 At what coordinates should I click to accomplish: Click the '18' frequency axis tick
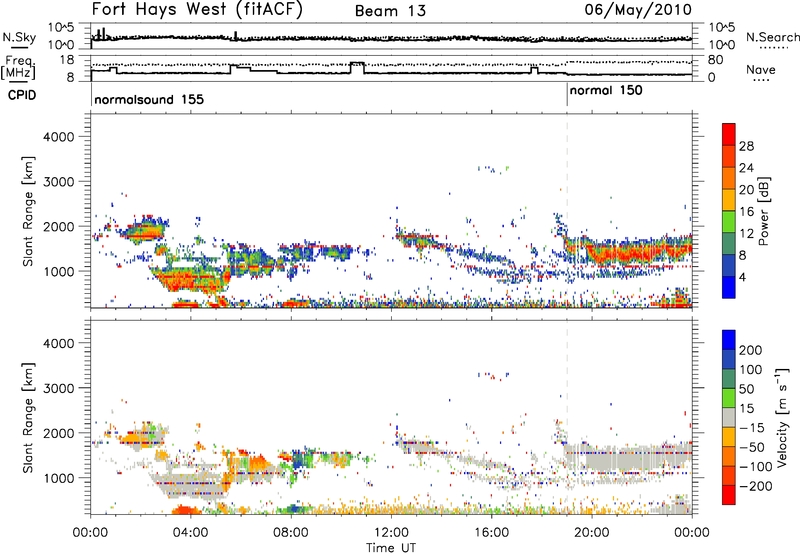click(x=67, y=60)
